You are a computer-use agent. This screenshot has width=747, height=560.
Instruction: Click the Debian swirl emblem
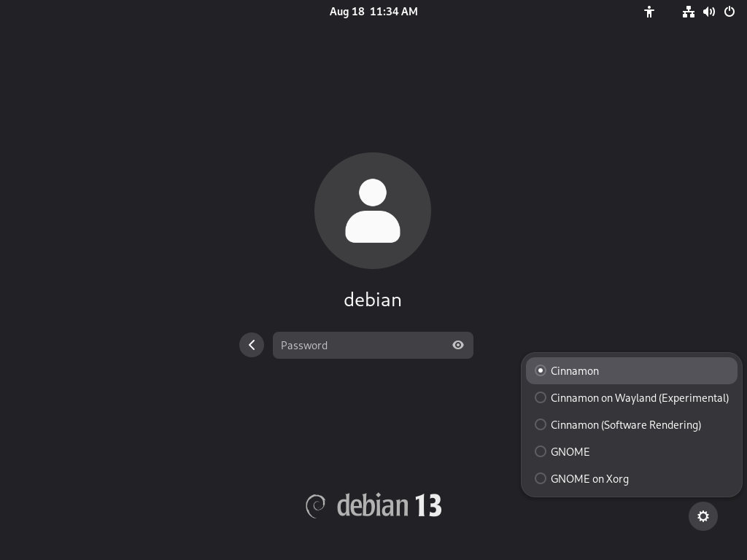pos(315,505)
